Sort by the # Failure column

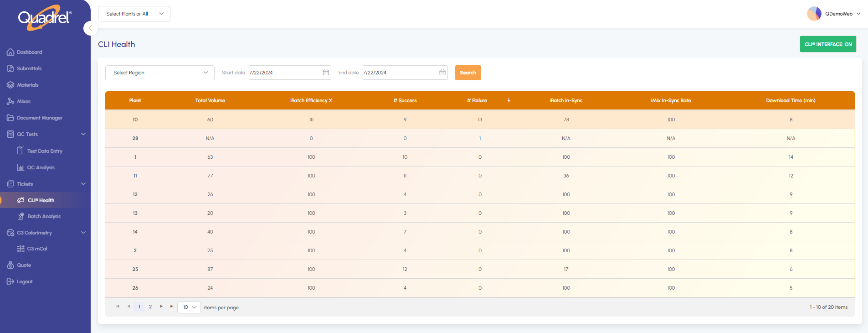tap(477, 100)
